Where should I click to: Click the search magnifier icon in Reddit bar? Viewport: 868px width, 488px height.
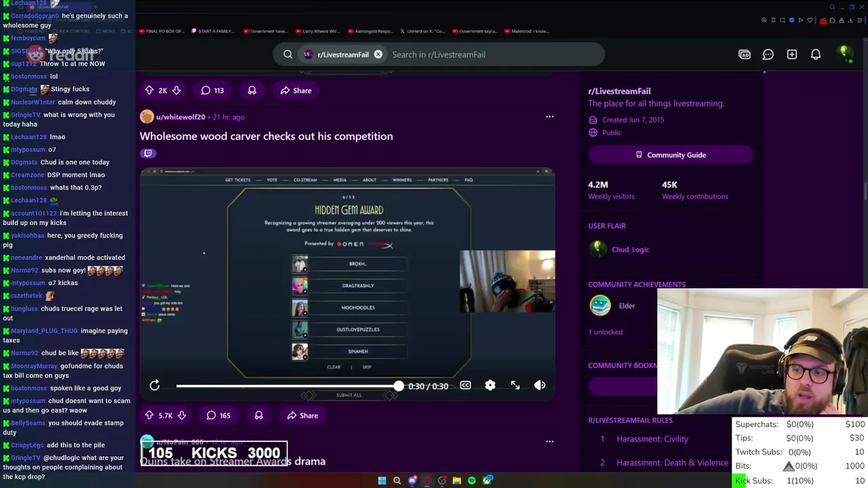point(288,54)
